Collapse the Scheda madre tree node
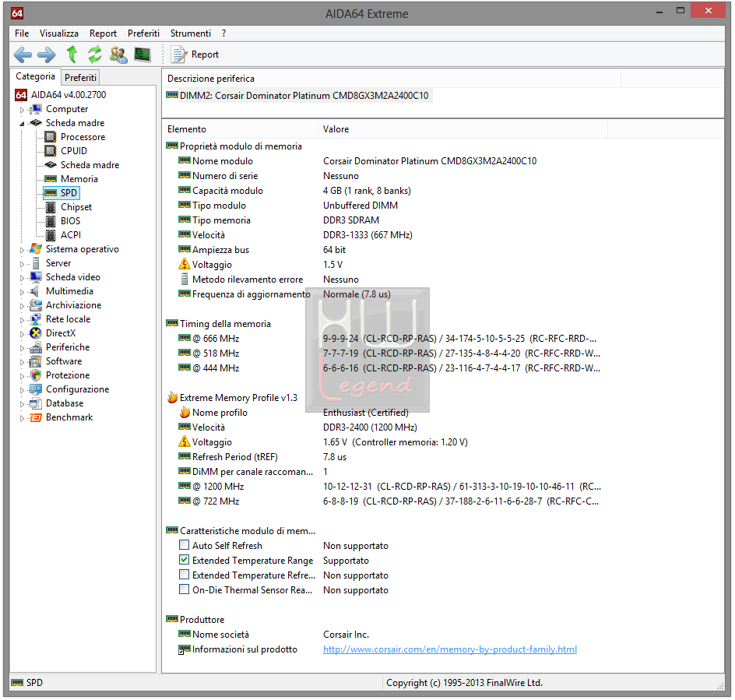Screen dimensions: 735x700 coord(22,124)
